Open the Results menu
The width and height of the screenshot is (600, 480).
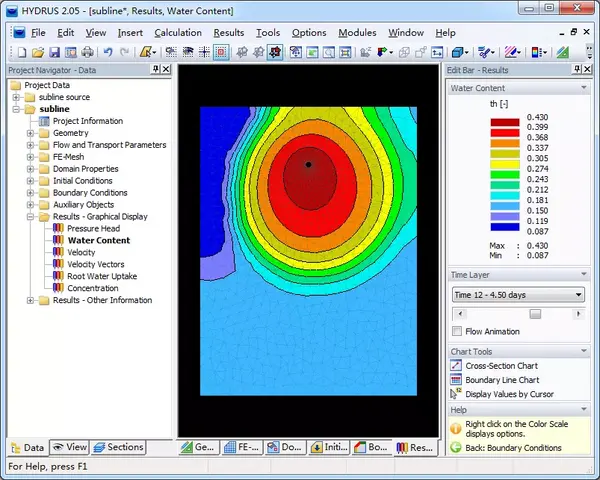tap(229, 33)
